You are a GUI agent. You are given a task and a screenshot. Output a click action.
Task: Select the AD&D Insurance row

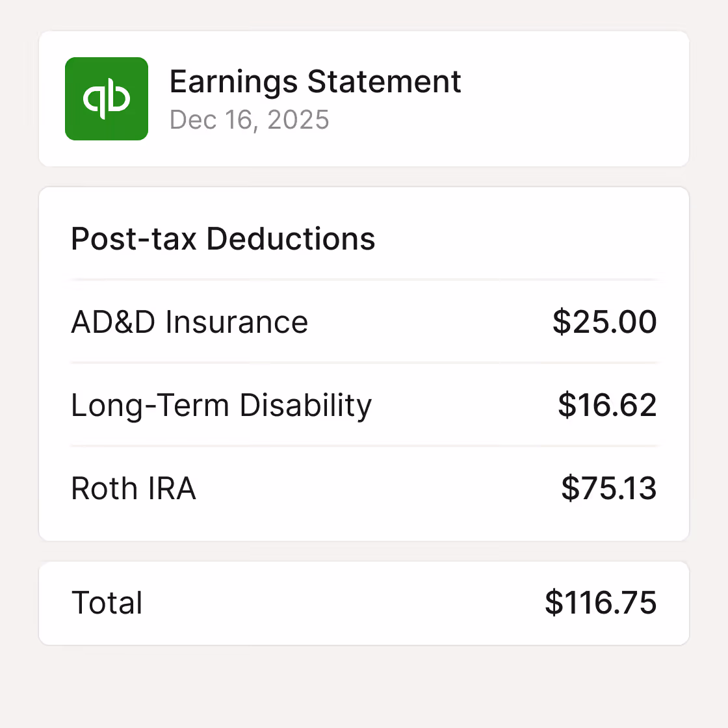coord(190,322)
